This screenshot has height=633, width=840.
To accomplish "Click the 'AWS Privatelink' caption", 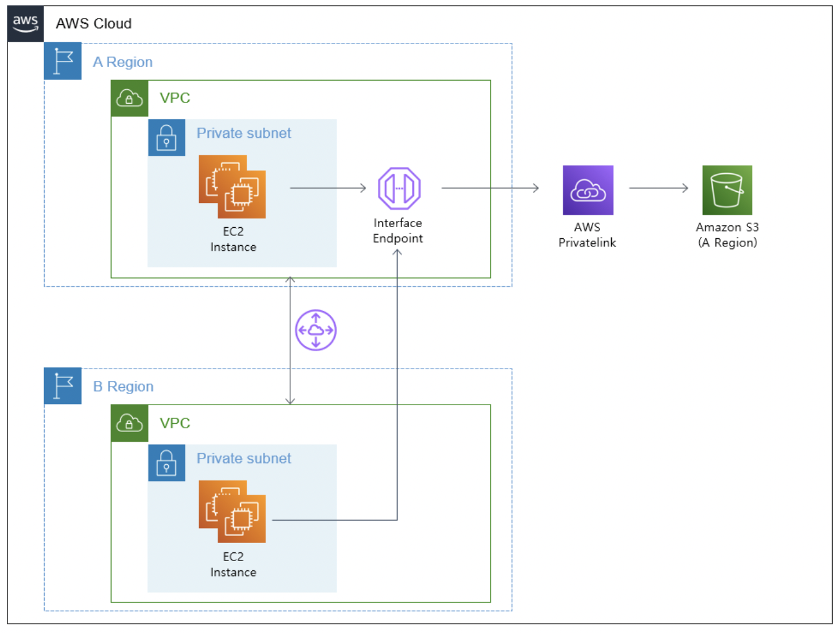I will [588, 235].
